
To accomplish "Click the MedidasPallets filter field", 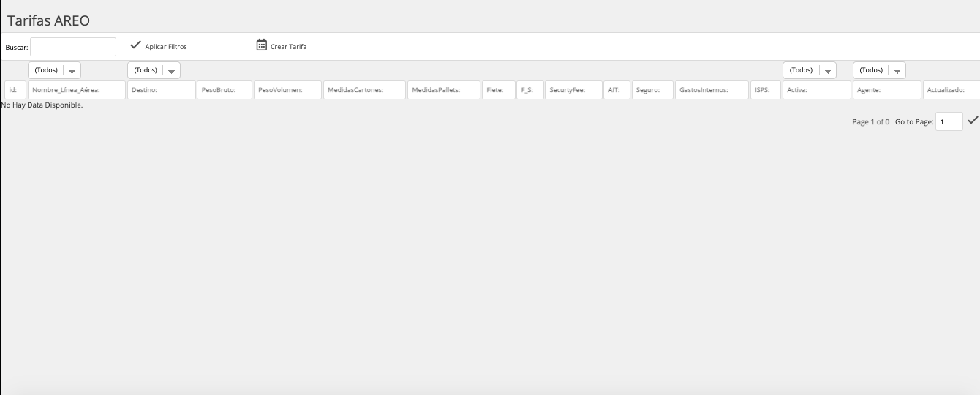I will coord(444,90).
